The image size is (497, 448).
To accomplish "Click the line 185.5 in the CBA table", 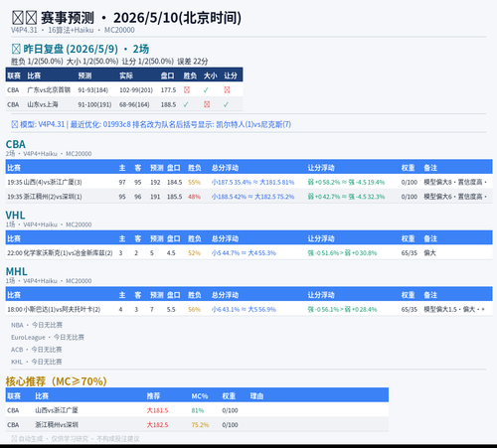I will pos(175,197).
